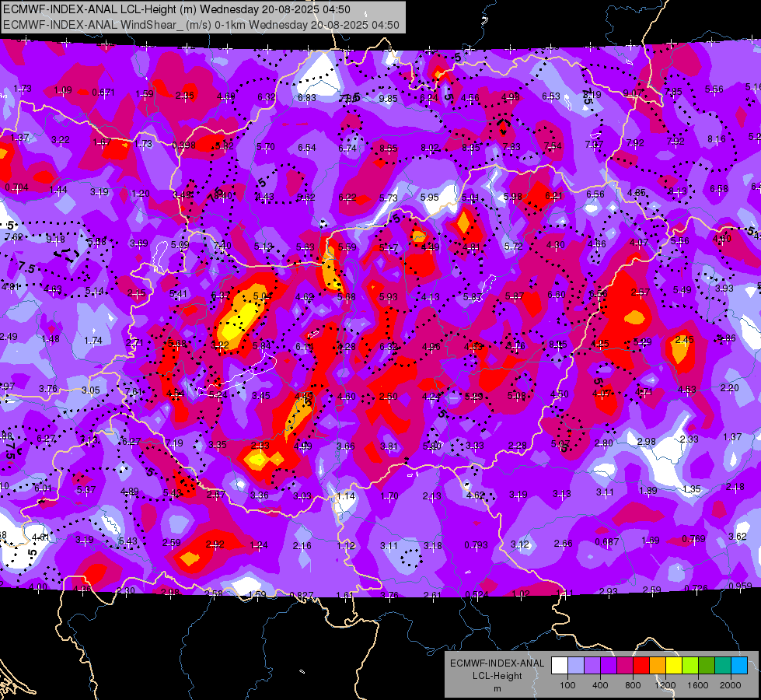This screenshot has width=761, height=700.
Task: Click the dark green legend swatch after 1600
Action: 706,666
